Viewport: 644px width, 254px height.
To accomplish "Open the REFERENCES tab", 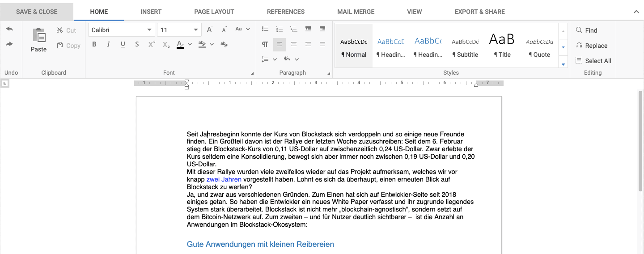I will [x=286, y=12].
